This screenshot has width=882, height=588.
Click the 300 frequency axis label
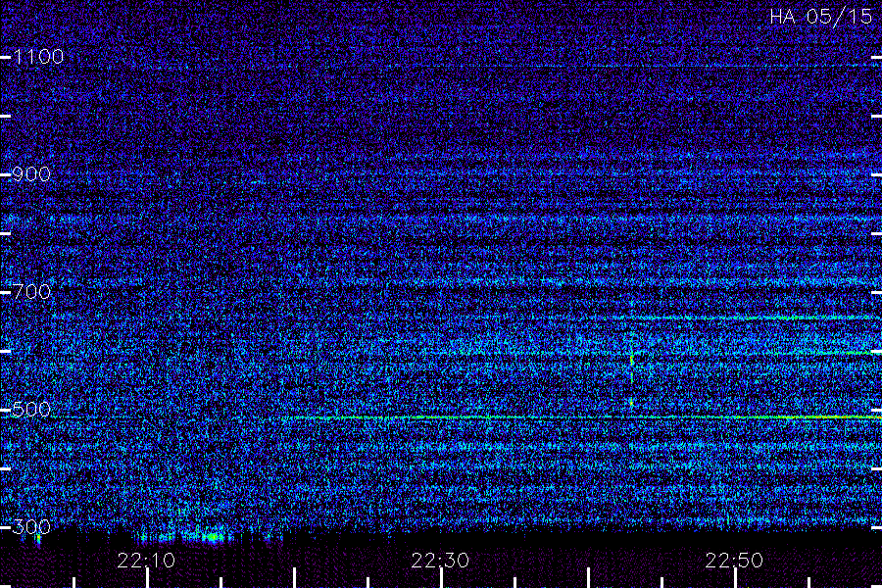(31, 527)
